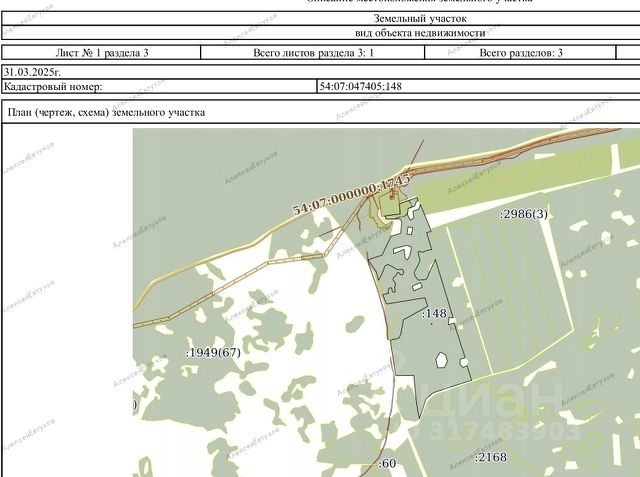Screen dimensions: 640x477
Task: Click 'Всего листов раздела 3: 1' cell
Action: pyautogui.click(x=313, y=53)
